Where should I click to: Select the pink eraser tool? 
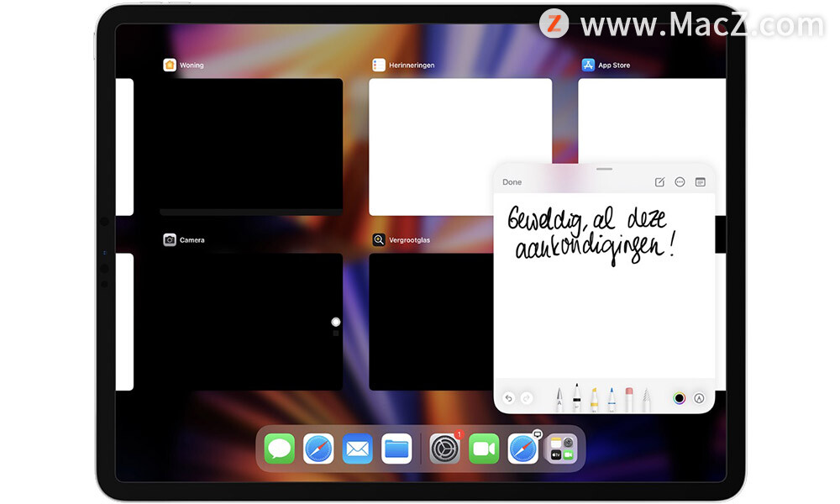(x=629, y=400)
